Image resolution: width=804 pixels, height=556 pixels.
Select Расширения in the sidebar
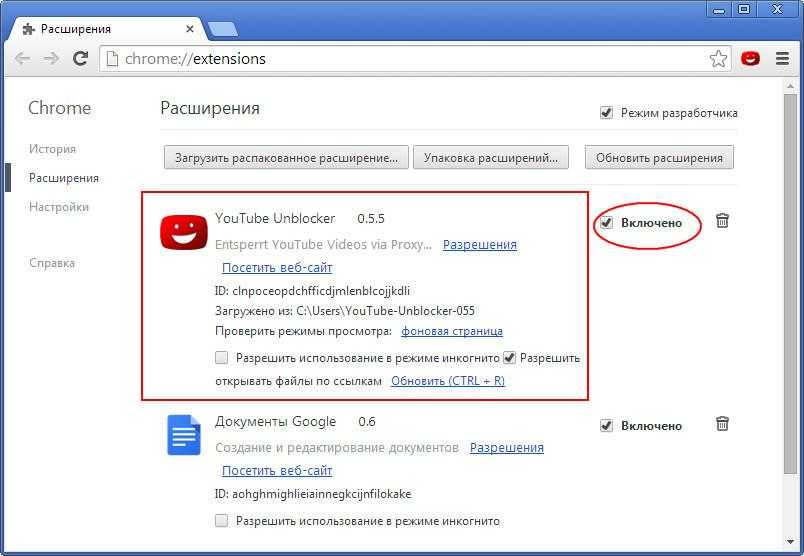64,178
